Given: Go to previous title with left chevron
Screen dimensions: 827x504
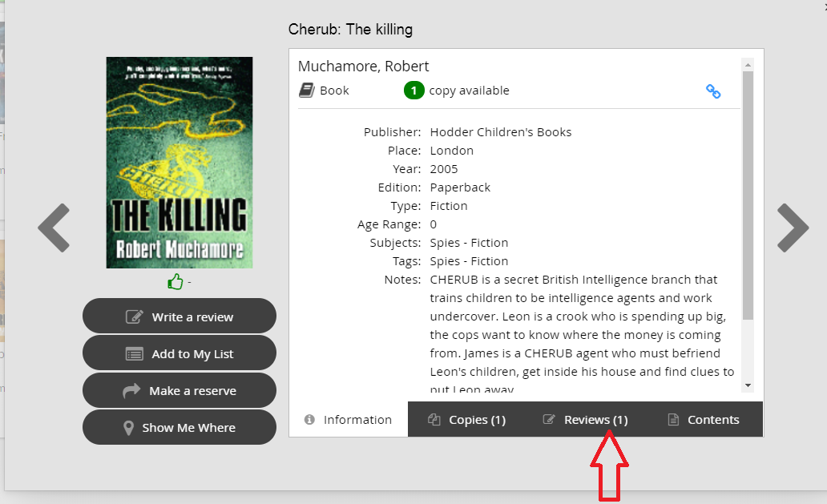Looking at the screenshot, I should [x=54, y=228].
